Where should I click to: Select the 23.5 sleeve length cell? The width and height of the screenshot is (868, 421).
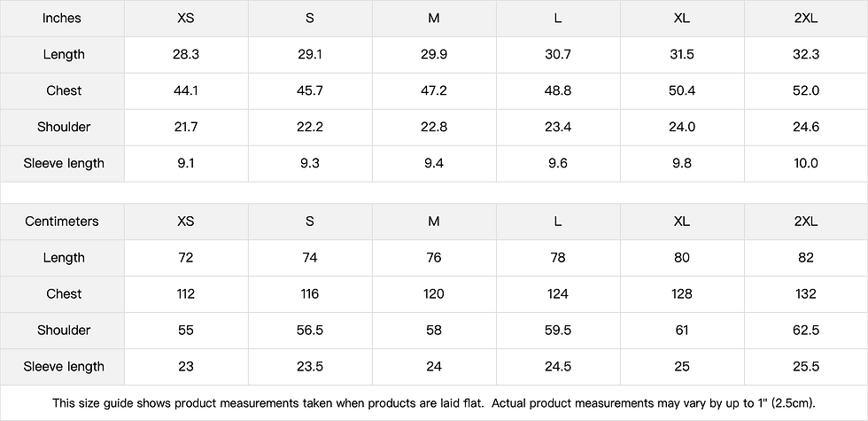pyautogui.click(x=310, y=366)
